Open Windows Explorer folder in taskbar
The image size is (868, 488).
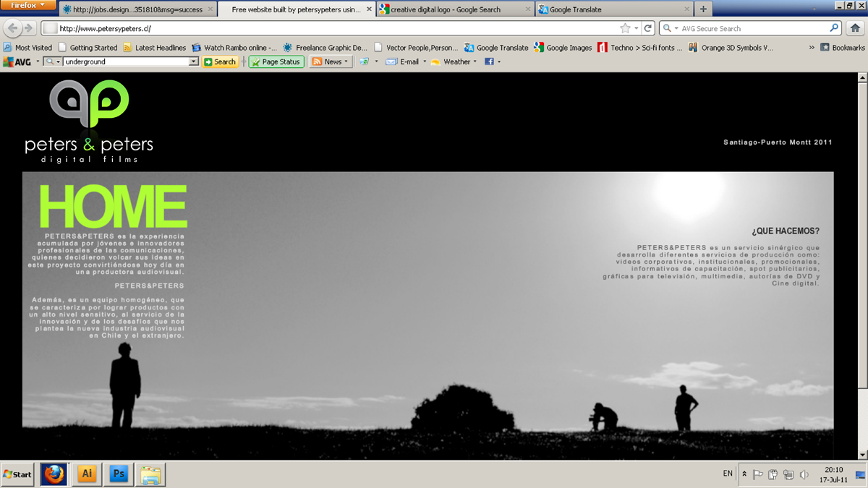point(150,474)
